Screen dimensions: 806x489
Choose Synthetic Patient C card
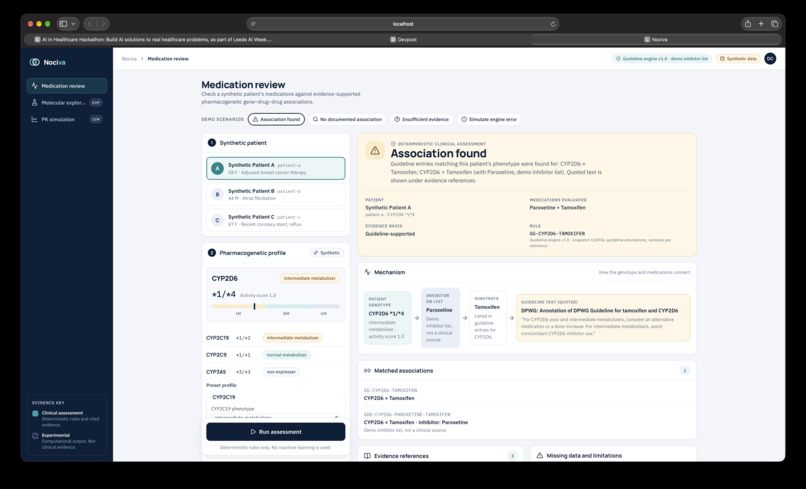point(276,220)
